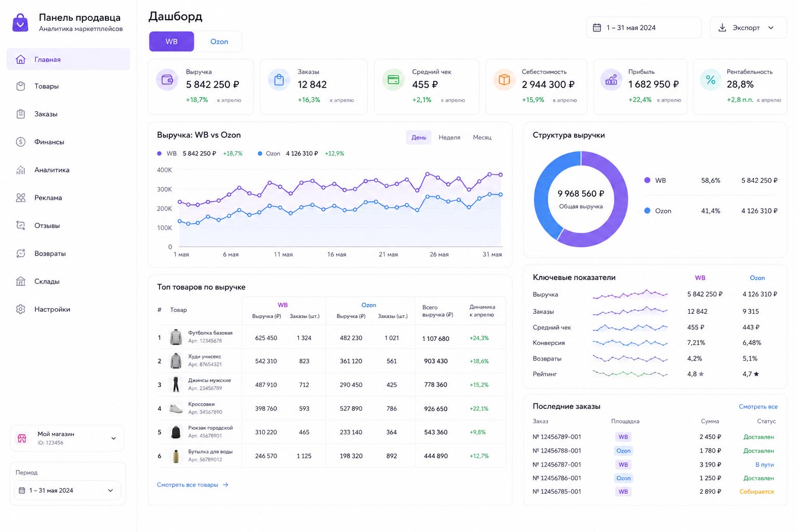Image resolution: width=798 pixels, height=532 pixels.
Task: Open the Товары section icon in the sidebar
Action: pyautogui.click(x=21, y=86)
